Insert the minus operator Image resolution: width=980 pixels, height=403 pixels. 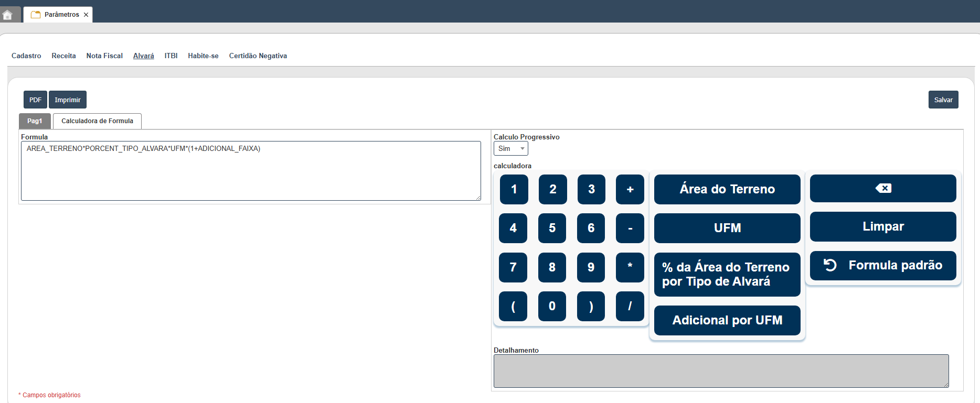point(630,228)
